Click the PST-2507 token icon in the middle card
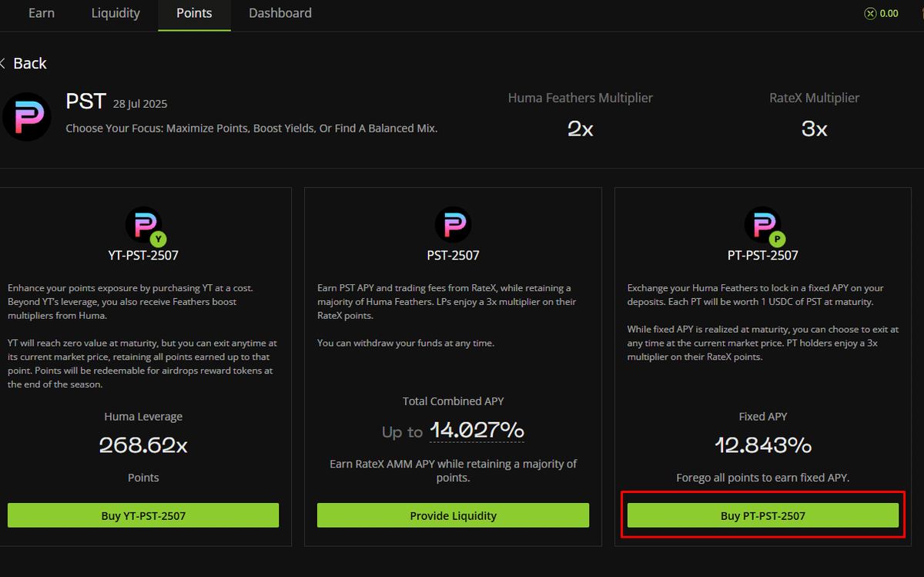The width and height of the screenshot is (924, 577). [453, 226]
